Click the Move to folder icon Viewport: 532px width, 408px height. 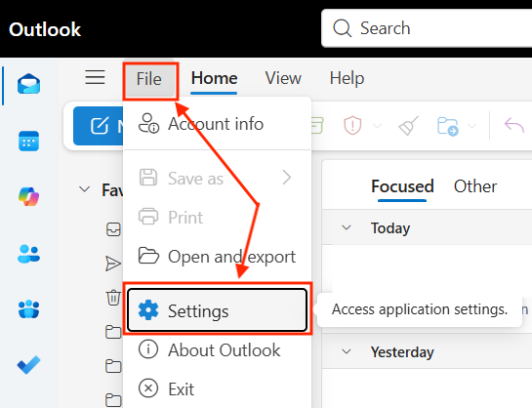click(x=447, y=126)
